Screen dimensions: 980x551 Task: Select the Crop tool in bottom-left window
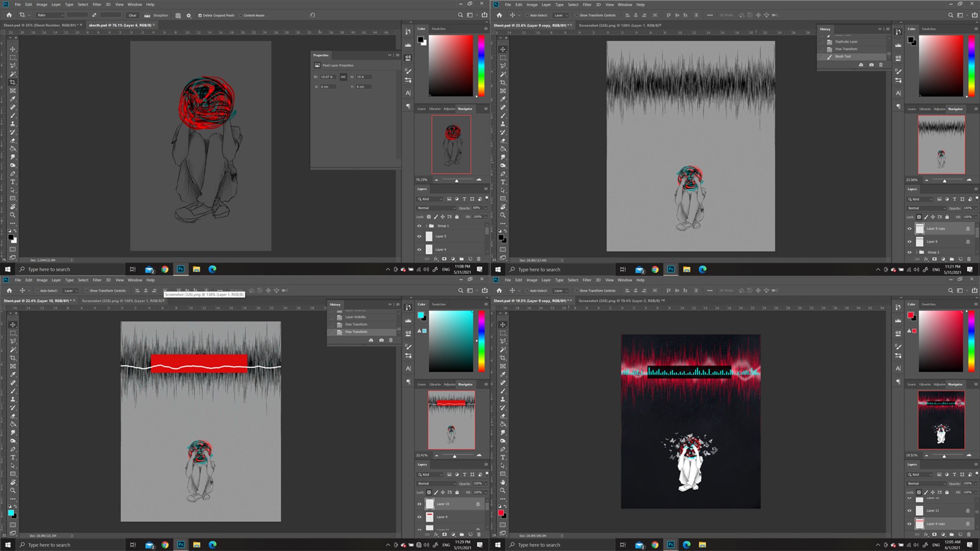pos(13,358)
